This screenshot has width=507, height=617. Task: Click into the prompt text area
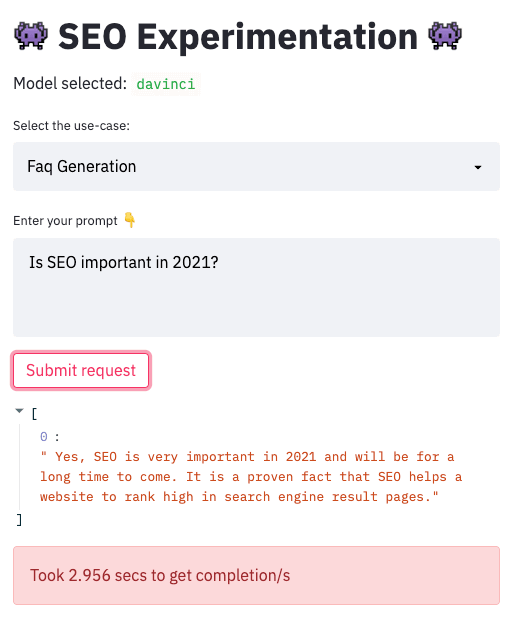(x=256, y=287)
